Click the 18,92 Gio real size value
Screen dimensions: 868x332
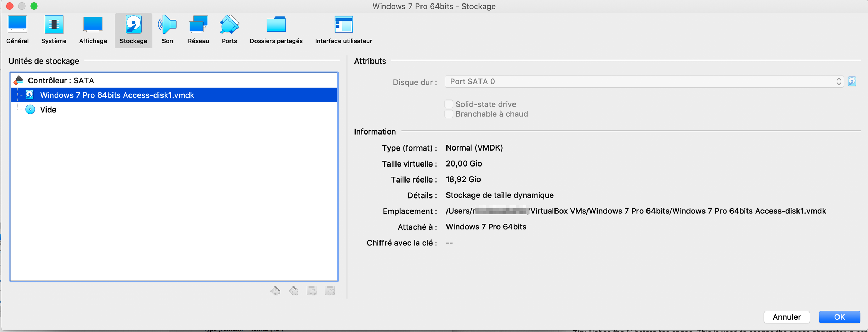(x=463, y=179)
